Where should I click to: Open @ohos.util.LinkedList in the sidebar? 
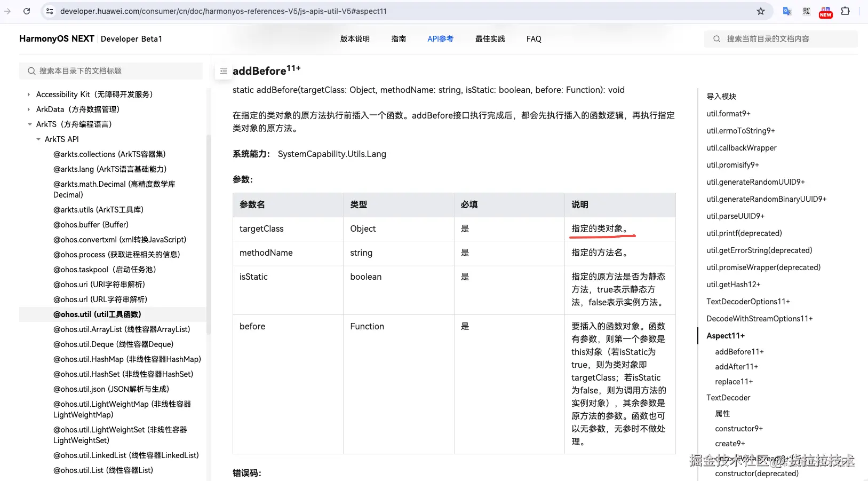coord(126,455)
